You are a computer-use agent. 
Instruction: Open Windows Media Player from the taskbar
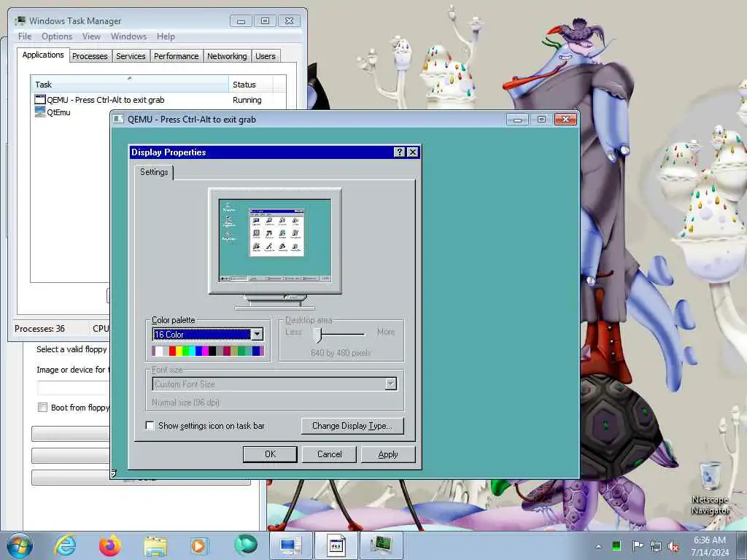[198, 545]
